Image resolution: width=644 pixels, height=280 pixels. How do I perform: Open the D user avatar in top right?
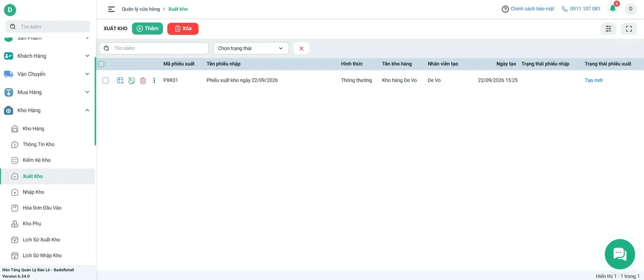coord(630,9)
